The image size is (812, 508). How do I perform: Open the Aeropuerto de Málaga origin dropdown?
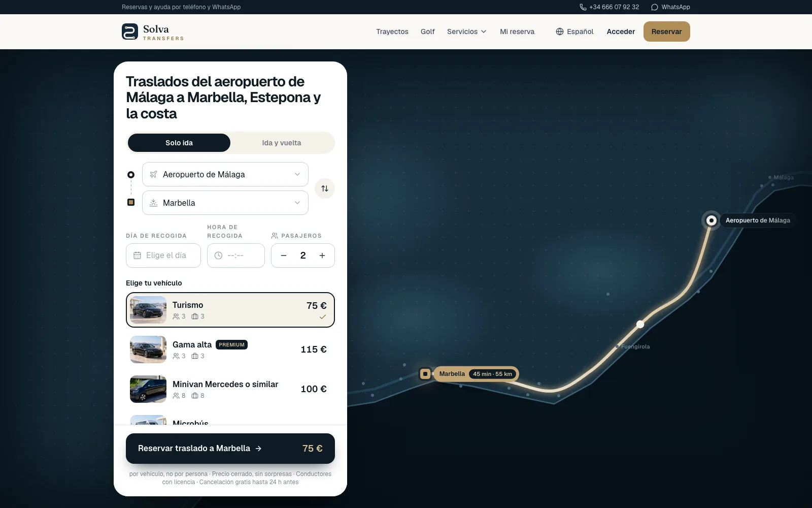225,174
